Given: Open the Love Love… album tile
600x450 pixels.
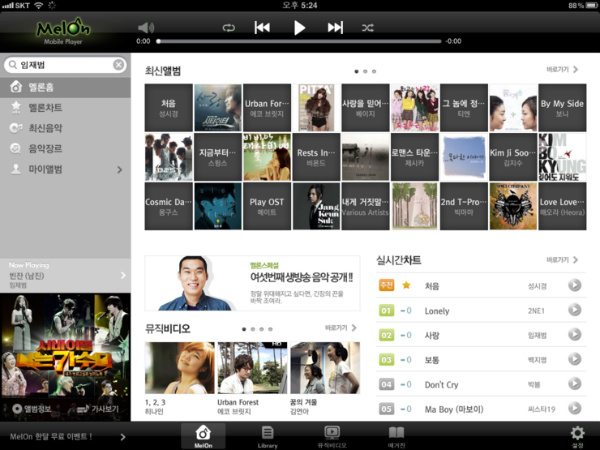Looking at the screenshot, I should [562, 206].
